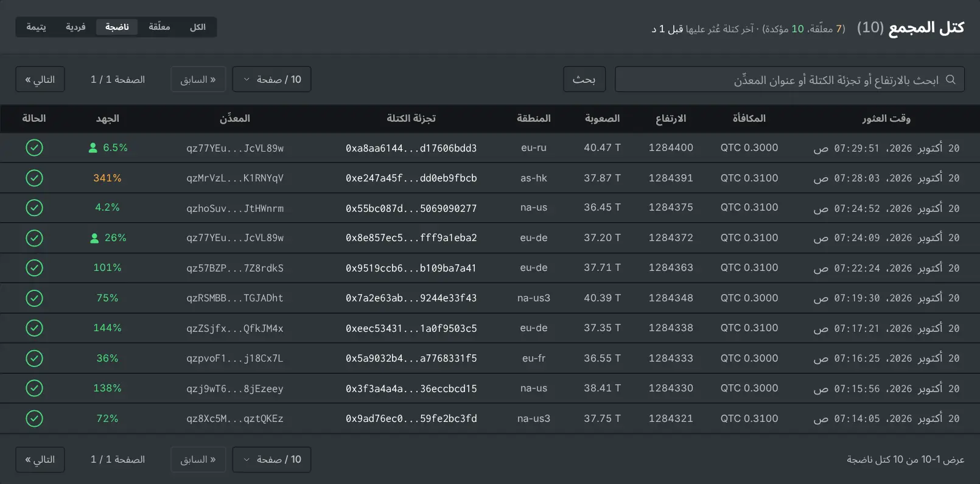Click the 341% effort value
Viewport: 980px width, 484px height.
click(107, 178)
